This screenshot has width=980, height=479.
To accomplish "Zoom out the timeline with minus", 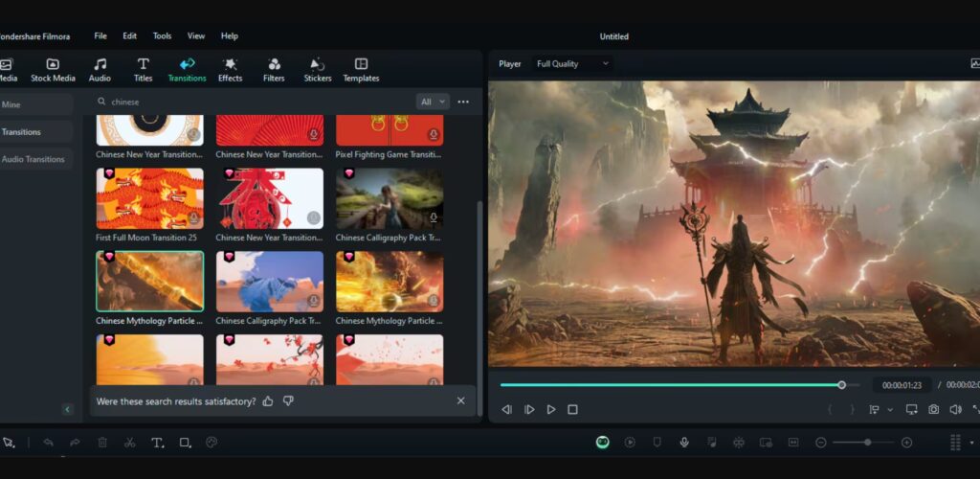I will coord(820,443).
